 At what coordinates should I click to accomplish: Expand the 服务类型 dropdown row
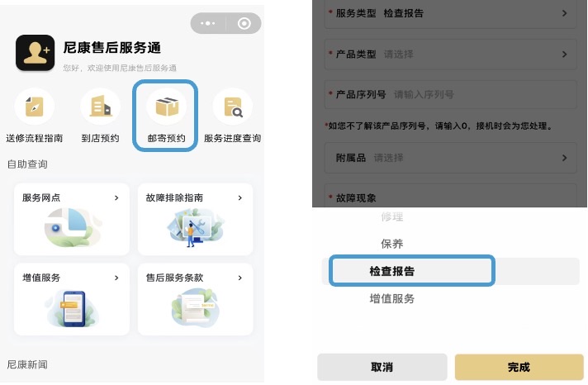click(450, 14)
